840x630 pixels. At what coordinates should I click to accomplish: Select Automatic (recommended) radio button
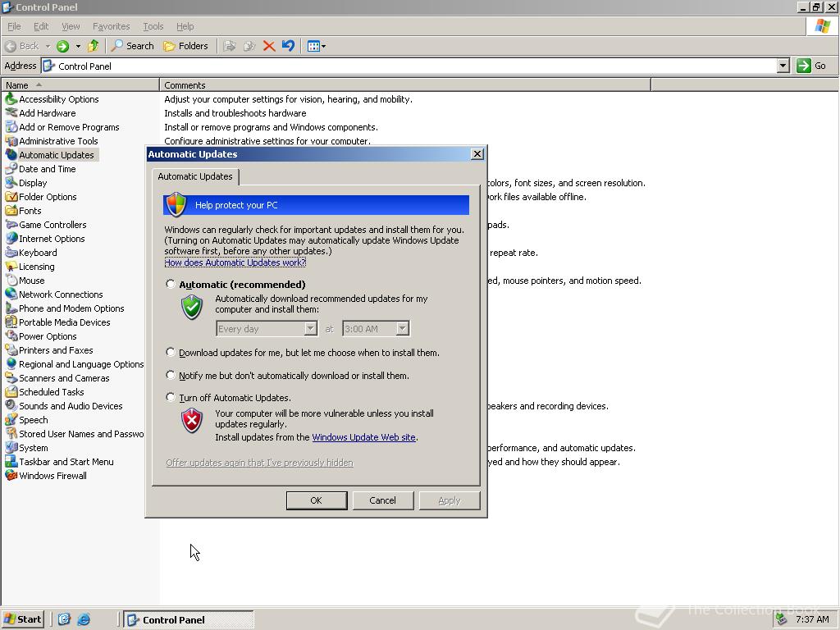click(x=171, y=284)
